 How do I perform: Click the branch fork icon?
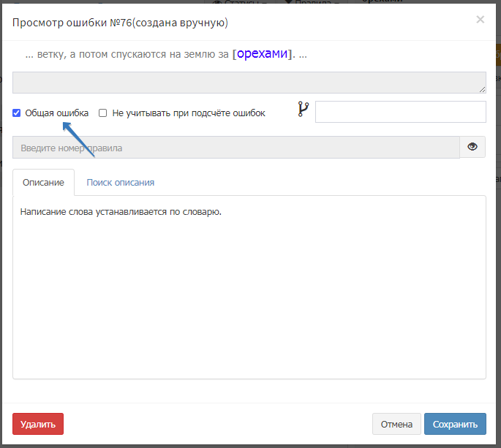(x=304, y=110)
